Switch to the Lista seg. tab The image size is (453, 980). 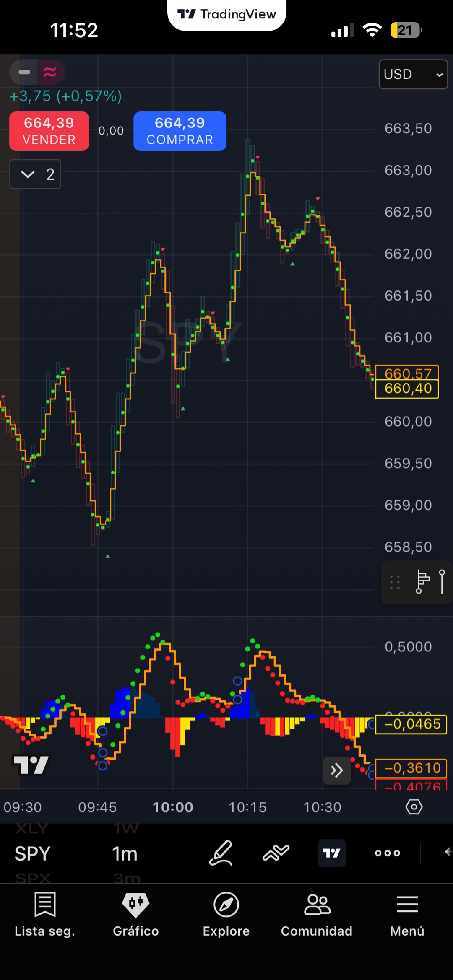[45, 914]
